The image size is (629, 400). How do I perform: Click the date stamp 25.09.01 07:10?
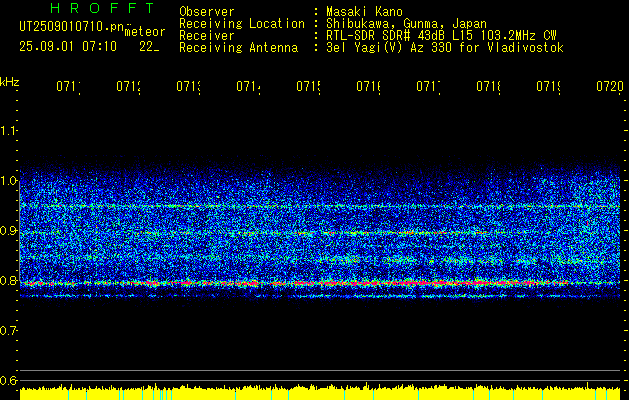tap(68, 47)
